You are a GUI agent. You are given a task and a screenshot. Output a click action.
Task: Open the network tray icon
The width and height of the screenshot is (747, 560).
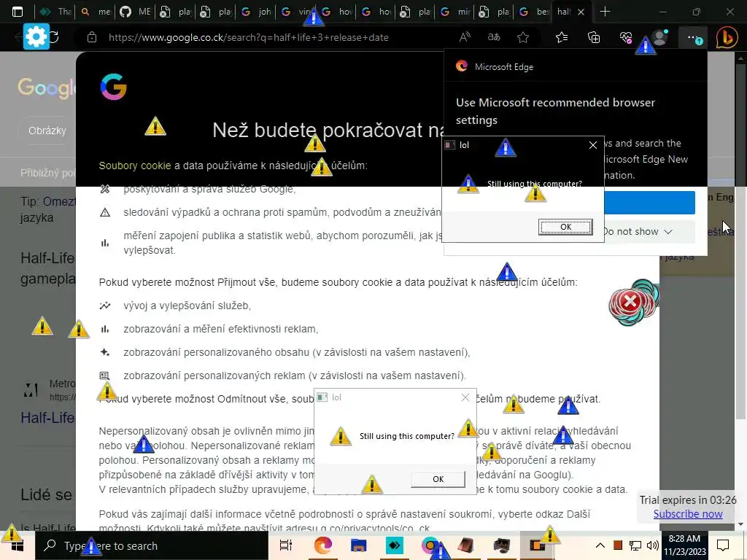635,545
